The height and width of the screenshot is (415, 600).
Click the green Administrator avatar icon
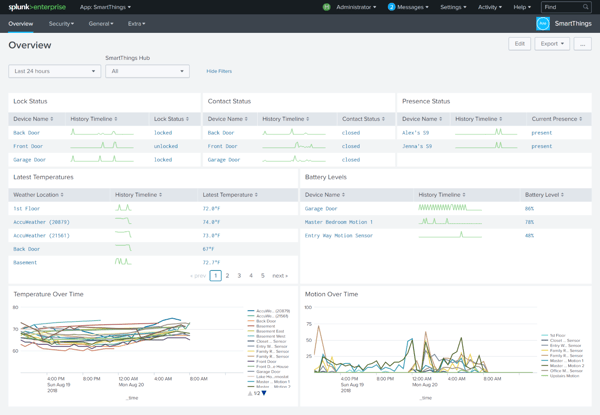(326, 7)
